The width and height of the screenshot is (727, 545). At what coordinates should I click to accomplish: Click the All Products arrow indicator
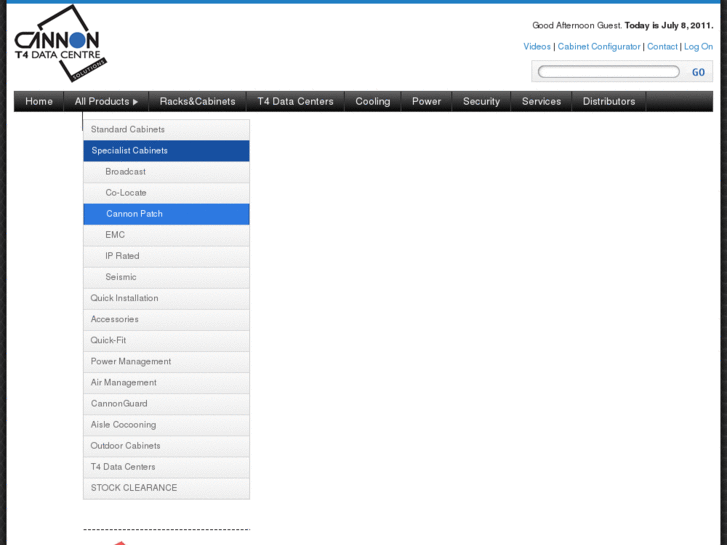pos(135,102)
